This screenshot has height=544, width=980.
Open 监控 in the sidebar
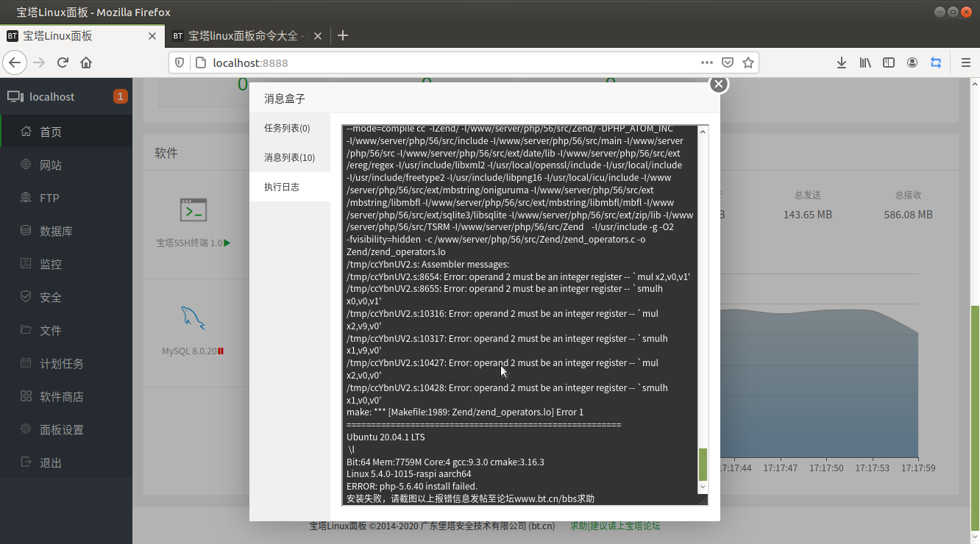click(66, 264)
